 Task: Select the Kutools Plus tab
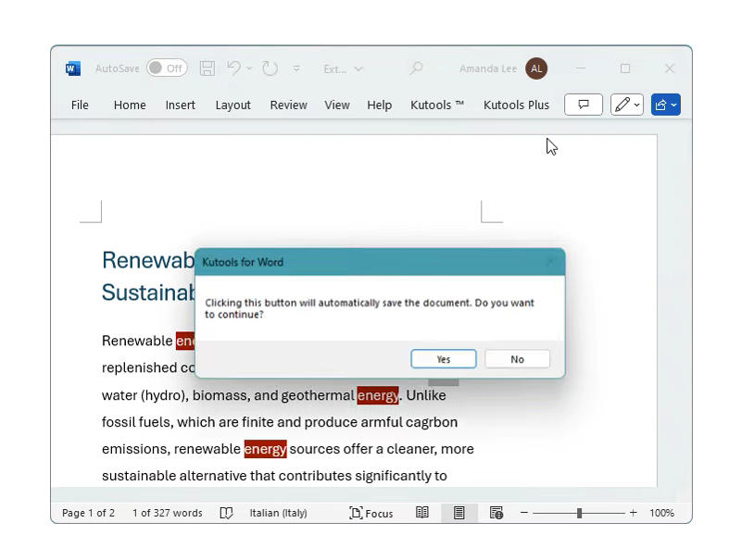click(516, 105)
